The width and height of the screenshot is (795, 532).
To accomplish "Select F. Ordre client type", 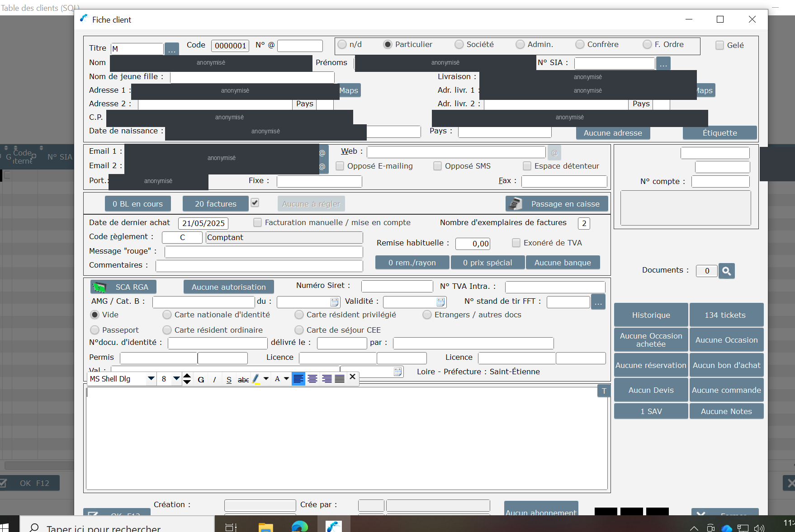I will click(647, 44).
